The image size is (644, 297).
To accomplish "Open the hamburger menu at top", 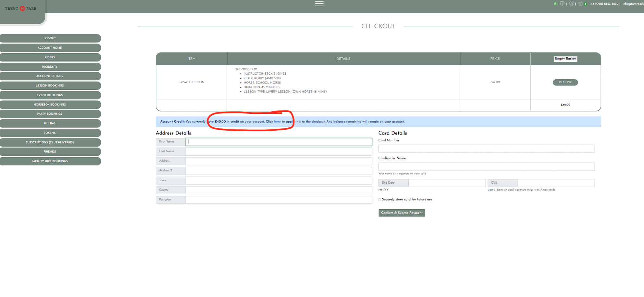I will click(319, 4).
